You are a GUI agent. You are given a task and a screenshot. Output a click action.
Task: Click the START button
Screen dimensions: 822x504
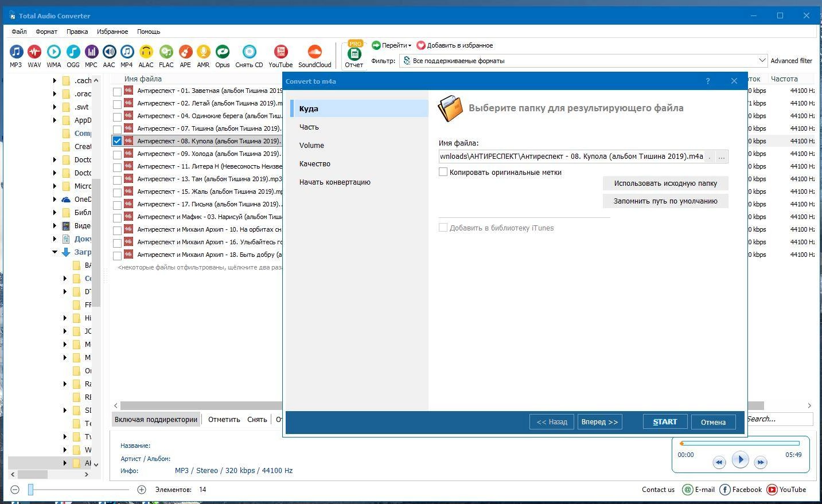coord(665,422)
